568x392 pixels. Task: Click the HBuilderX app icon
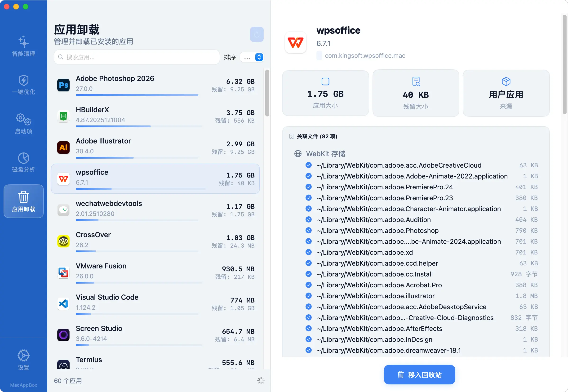[63, 116]
